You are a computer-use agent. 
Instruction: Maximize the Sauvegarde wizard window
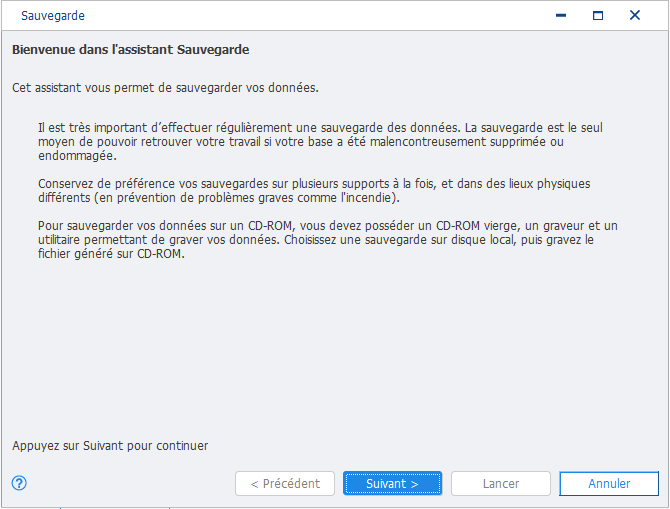[x=598, y=15]
